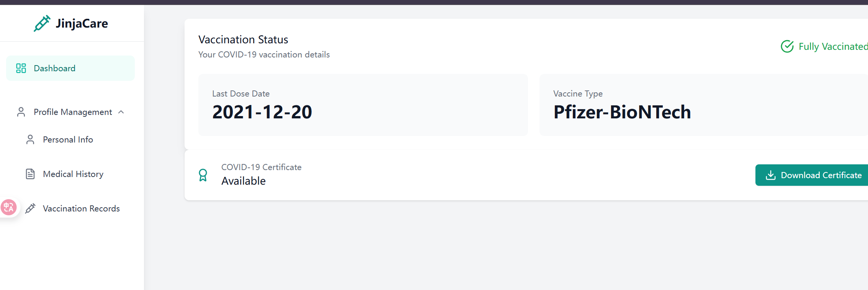Click the download arrow icon on button

click(770, 175)
